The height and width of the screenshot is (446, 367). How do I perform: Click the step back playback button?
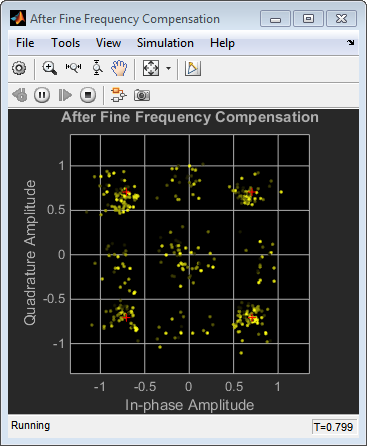[20, 95]
